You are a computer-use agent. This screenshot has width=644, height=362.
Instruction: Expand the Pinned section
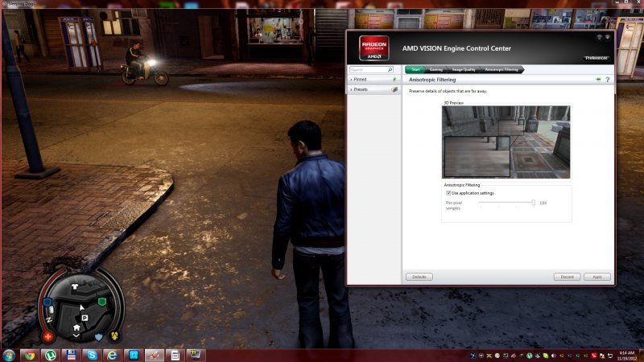point(374,79)
